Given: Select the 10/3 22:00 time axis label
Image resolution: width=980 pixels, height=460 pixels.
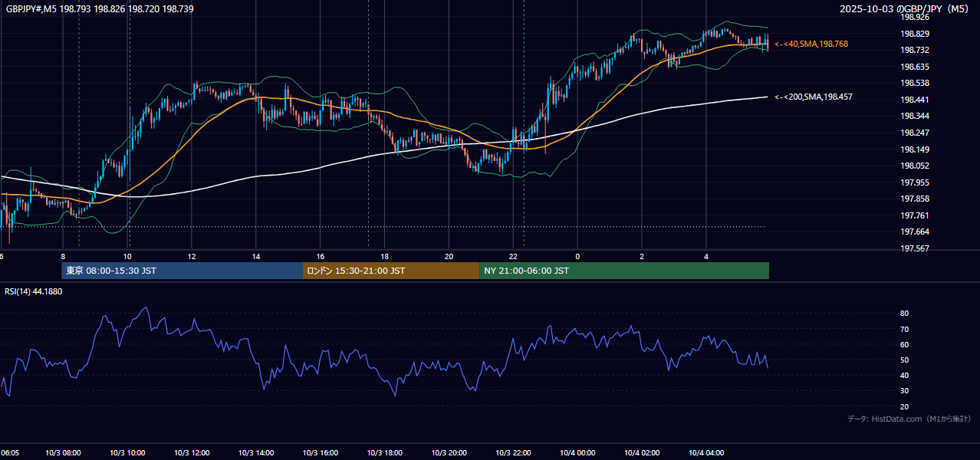Looking at the screenshot, I should [513, 452].
